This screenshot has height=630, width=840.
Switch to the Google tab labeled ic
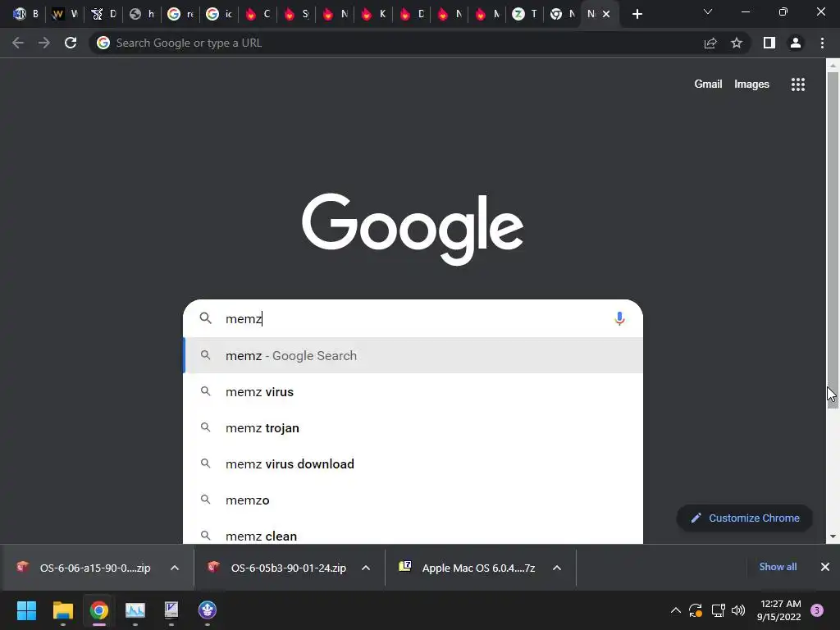pyautogui.click(x=219, y=15)
